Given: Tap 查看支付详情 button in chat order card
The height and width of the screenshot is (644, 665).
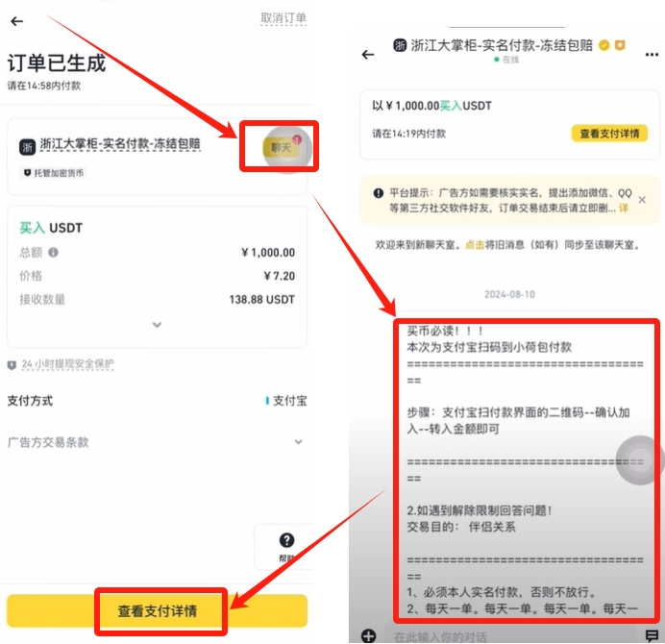Looking at the screenshot, I should tap(609, 134).
